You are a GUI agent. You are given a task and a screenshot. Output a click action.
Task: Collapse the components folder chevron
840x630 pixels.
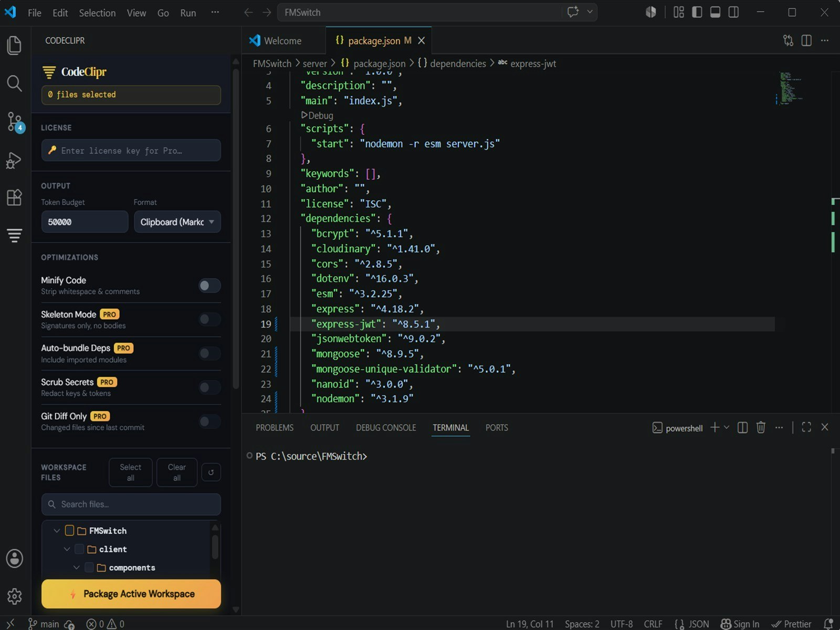pyautogui.click(x=77, y=568)
